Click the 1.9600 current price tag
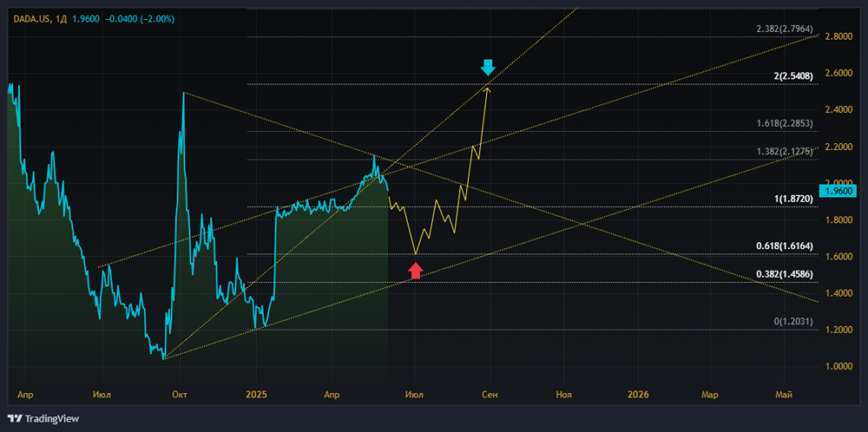Image resolution: width=868 pixels, height=432 pixels. pos(838,192)
